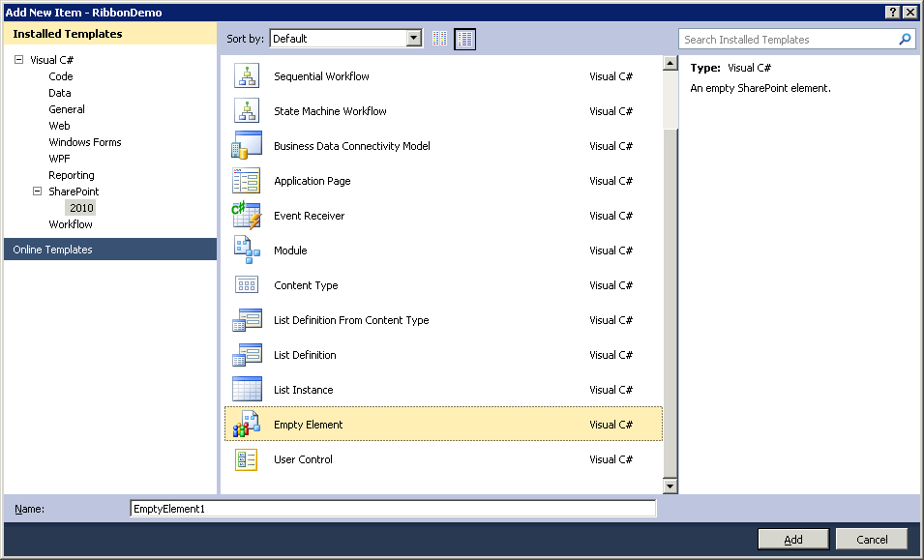Collapse the SharePoint node
The image size is (924, 560).
tap(37, 191)
